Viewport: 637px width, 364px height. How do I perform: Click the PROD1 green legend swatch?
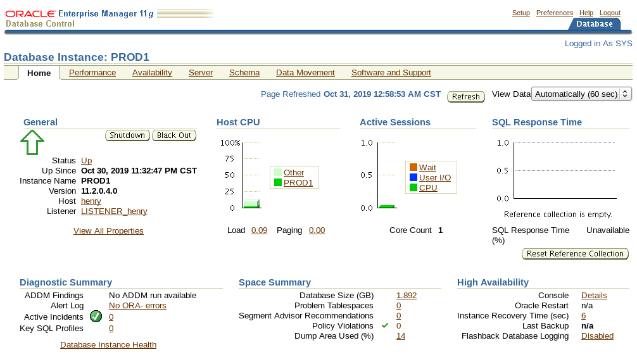tap(278, 182)
